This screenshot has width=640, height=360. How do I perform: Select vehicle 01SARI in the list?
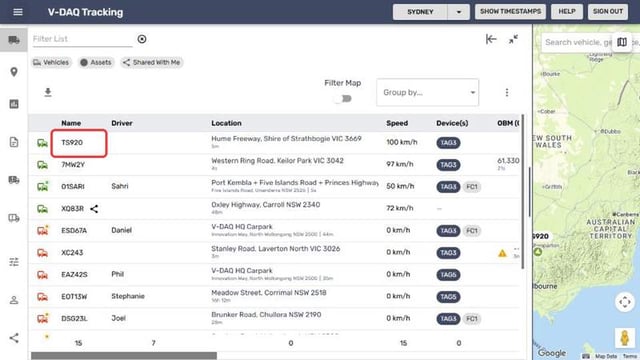[73, 187]
